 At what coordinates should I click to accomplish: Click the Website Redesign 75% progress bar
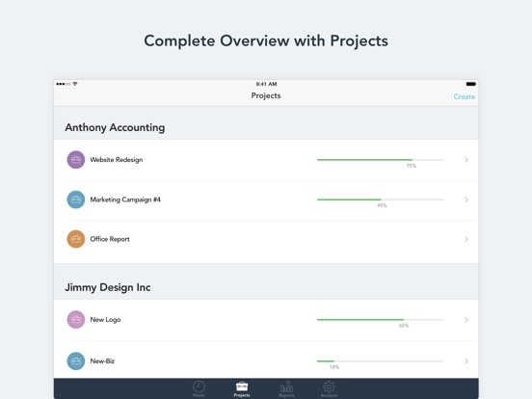pos(381,160)
